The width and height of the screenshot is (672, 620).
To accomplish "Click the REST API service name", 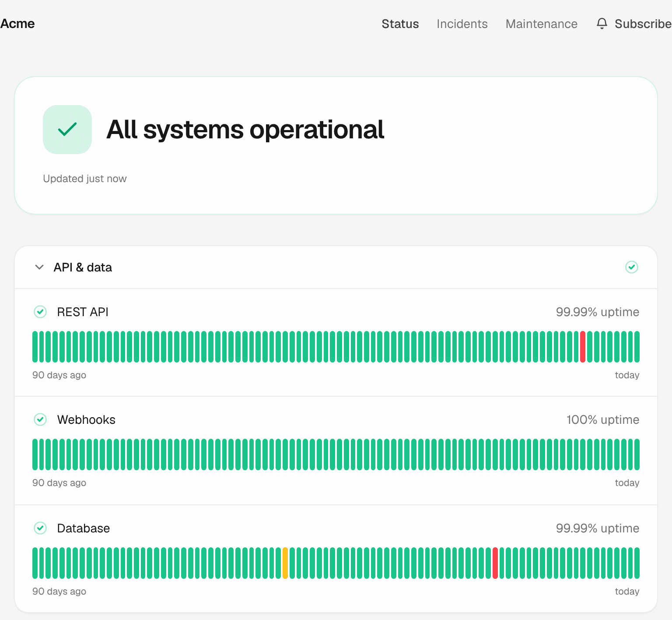I will [x=83, y=312].
